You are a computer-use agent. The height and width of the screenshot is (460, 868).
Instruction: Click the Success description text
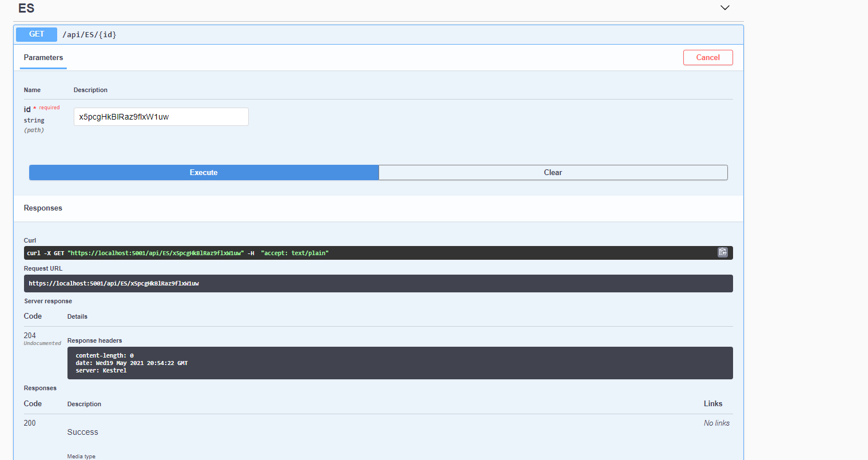[83, 433]
